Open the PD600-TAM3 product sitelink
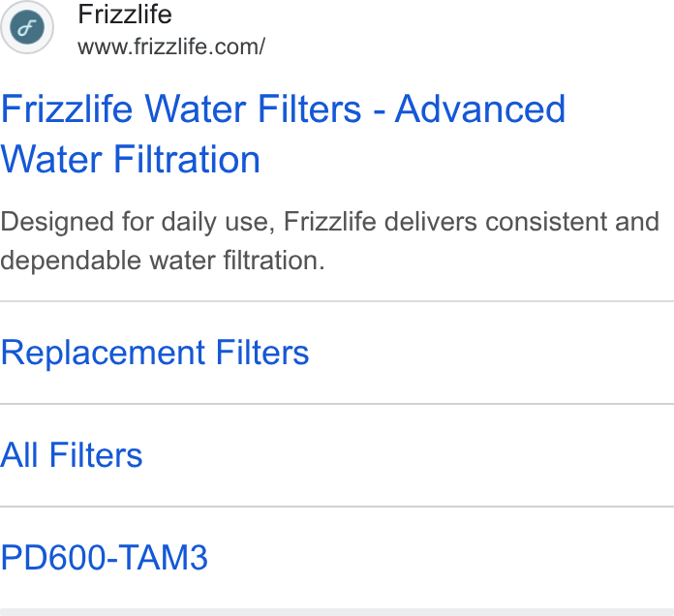The height and width of the screenshot is (616, 674). [x=104, y=558]
